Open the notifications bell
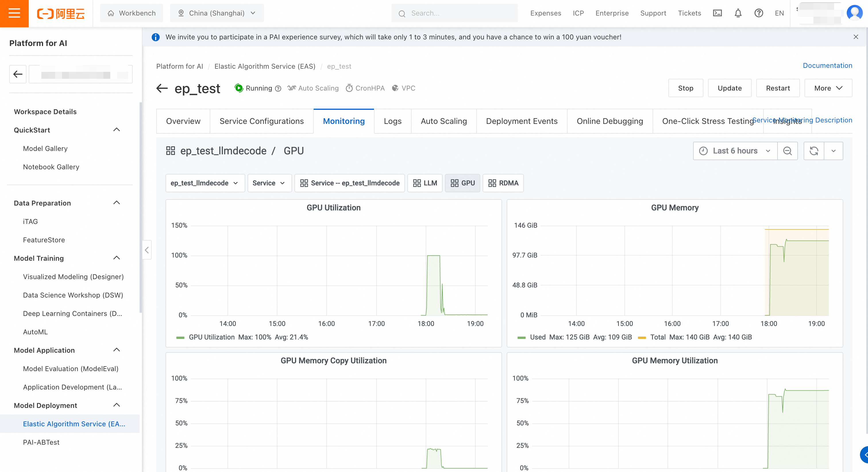The height and width of the screenshot is (472, 868). (x=738, y=13)
